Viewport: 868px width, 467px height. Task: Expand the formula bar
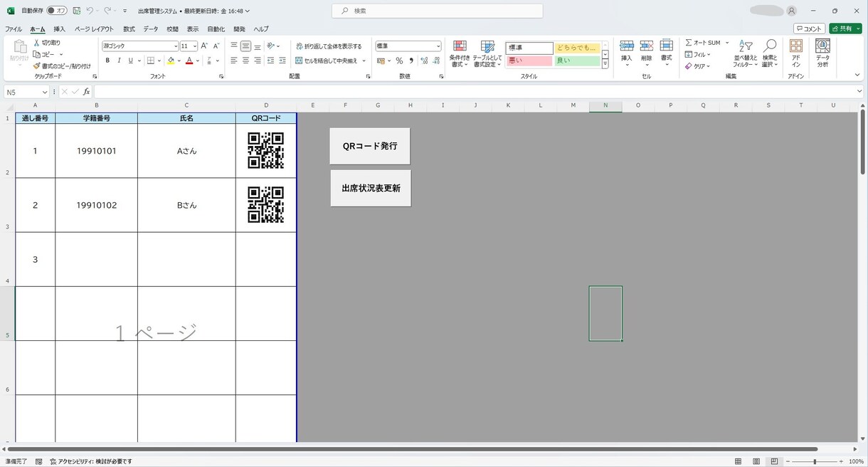[859, 92]
